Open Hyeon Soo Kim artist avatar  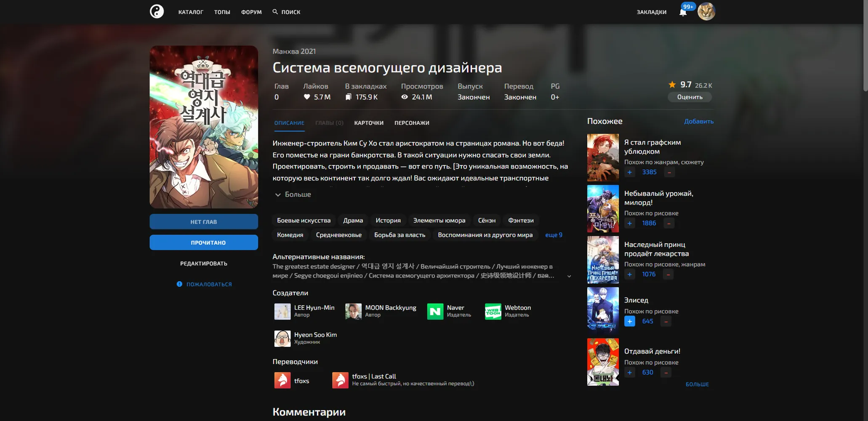tap(282, 338)
